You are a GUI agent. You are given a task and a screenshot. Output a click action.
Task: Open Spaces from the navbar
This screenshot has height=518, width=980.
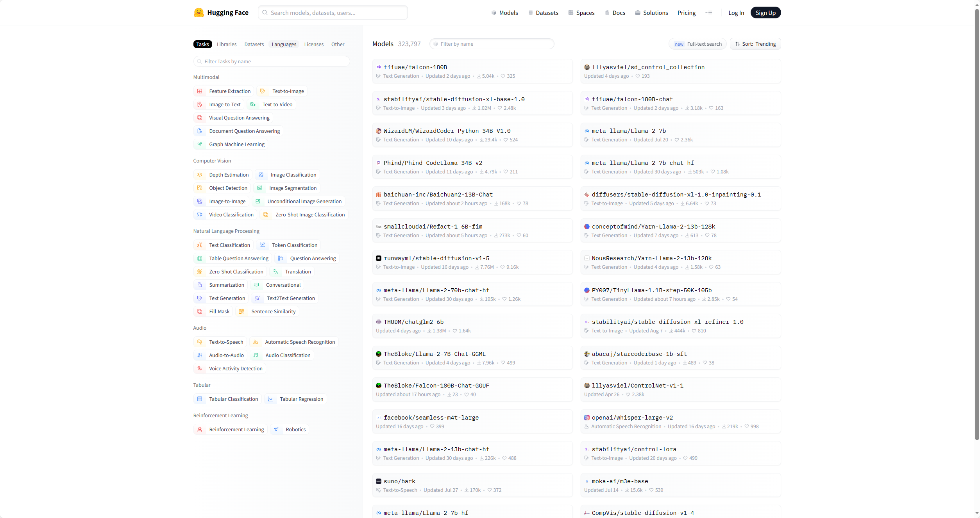pyautogui.click(x=581, y=13)
